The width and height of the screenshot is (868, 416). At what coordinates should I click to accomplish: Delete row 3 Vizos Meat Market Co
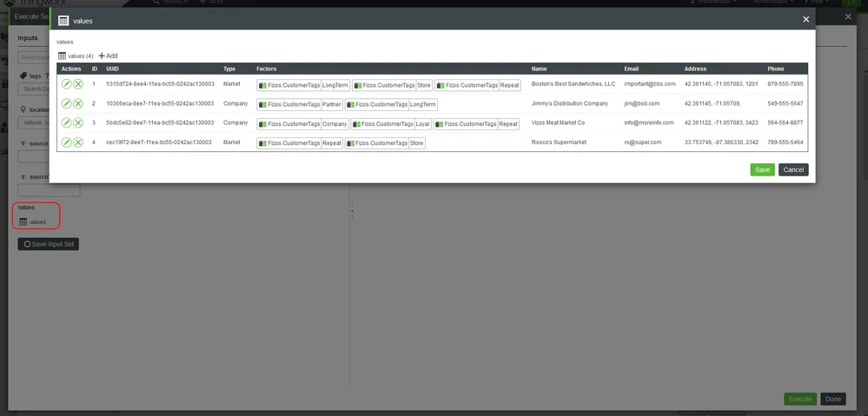(78, 122)
